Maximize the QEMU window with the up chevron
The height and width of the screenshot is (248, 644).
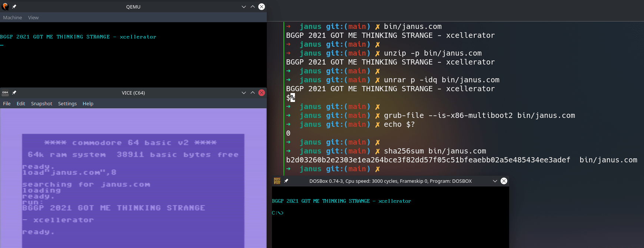tap(252, 7)
